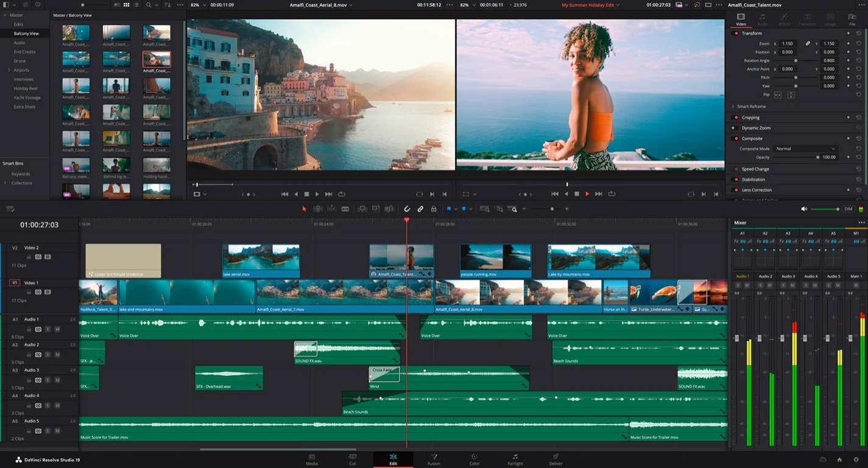Viewport: 868px width, 468px height.
Task: Select the Trim Edit mode tool
Action: [318, 208]
